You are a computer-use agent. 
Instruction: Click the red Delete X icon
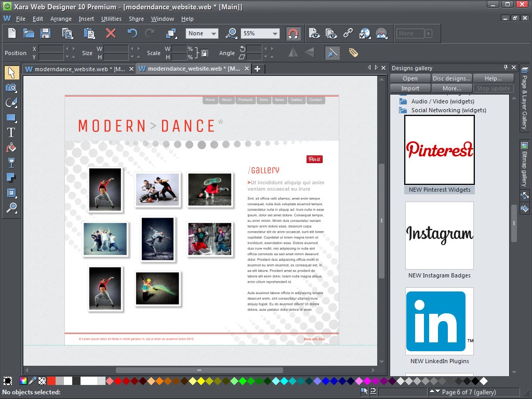pos(111,34)
